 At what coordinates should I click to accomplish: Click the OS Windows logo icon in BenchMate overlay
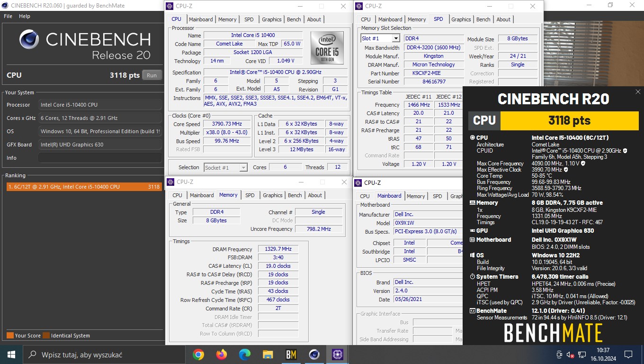(x=472, y=255)
